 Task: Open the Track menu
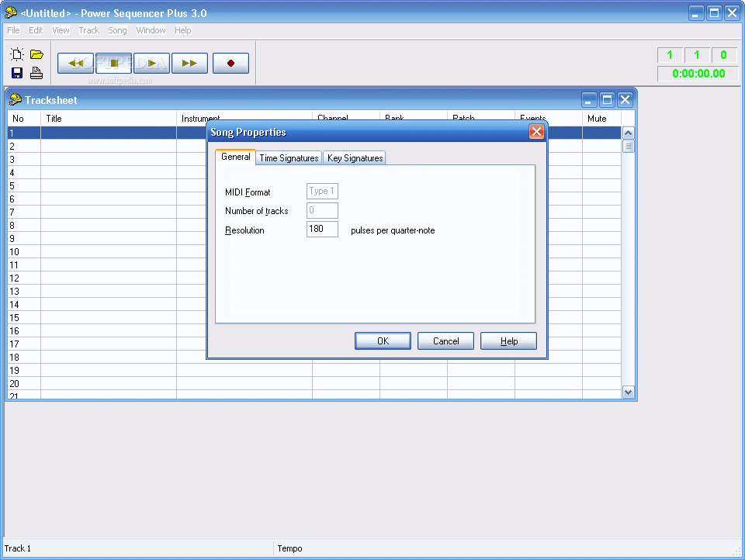88,30
